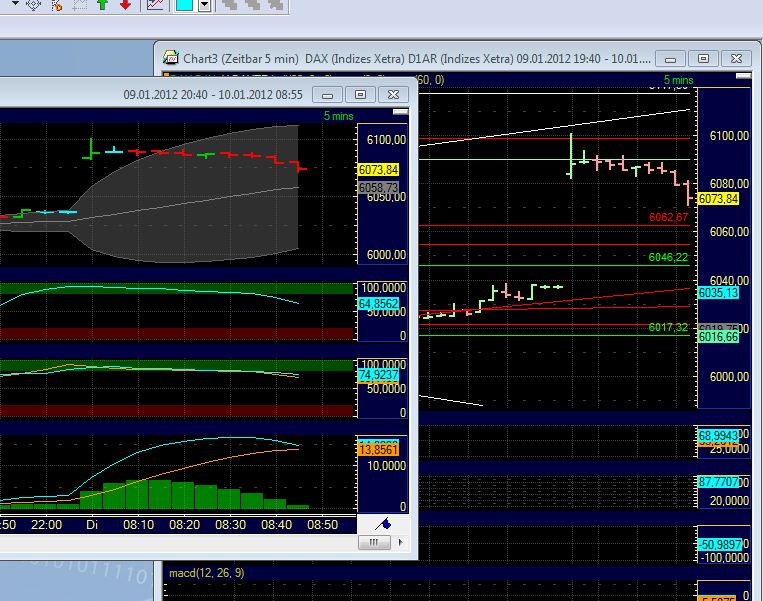The image size is (763, 601).
Task: Click the Chart3 window title icon
Action: (171, 59)
